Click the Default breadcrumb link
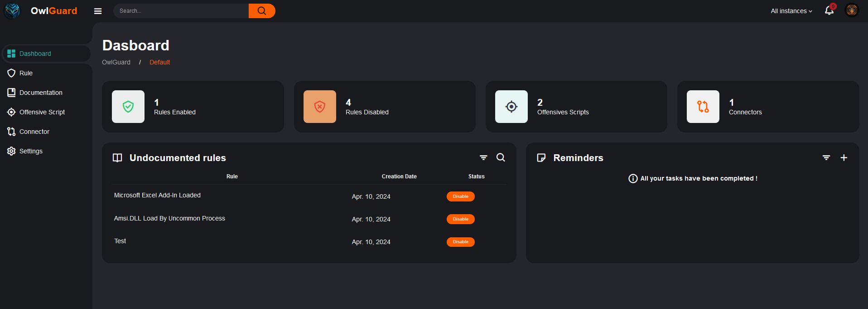The width and height of the screenshot is (868, 309). click(159, 62)
